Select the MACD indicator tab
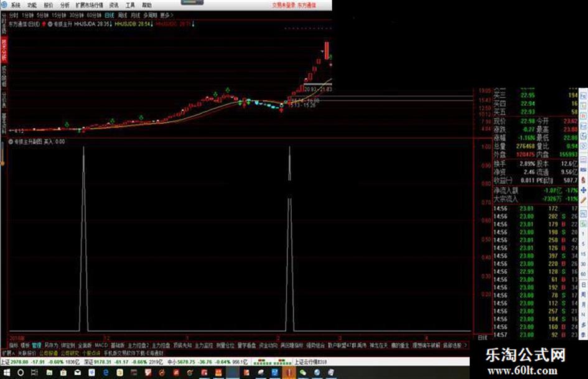The height and width of the screenshot is (379, 588). (101, 345)
